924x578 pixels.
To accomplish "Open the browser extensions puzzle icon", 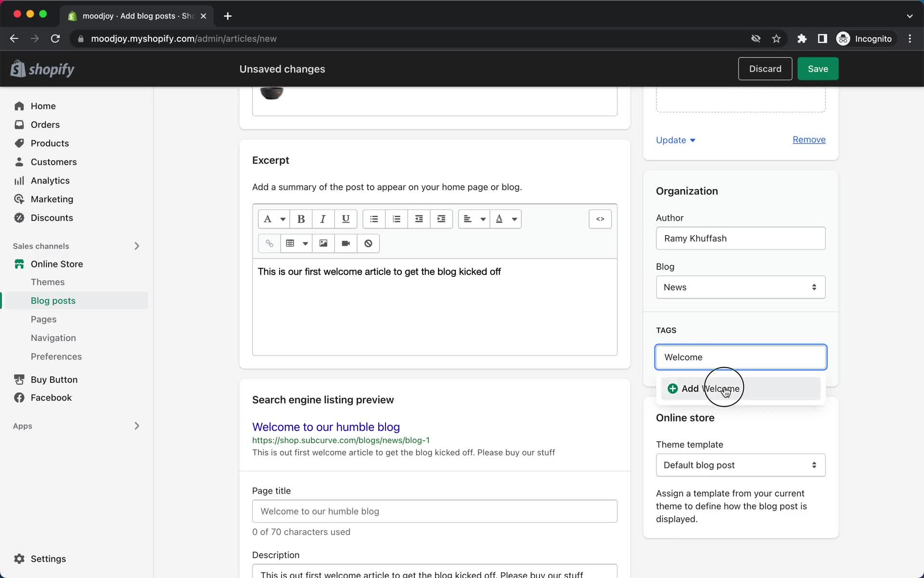I will [x=802, y=39].
